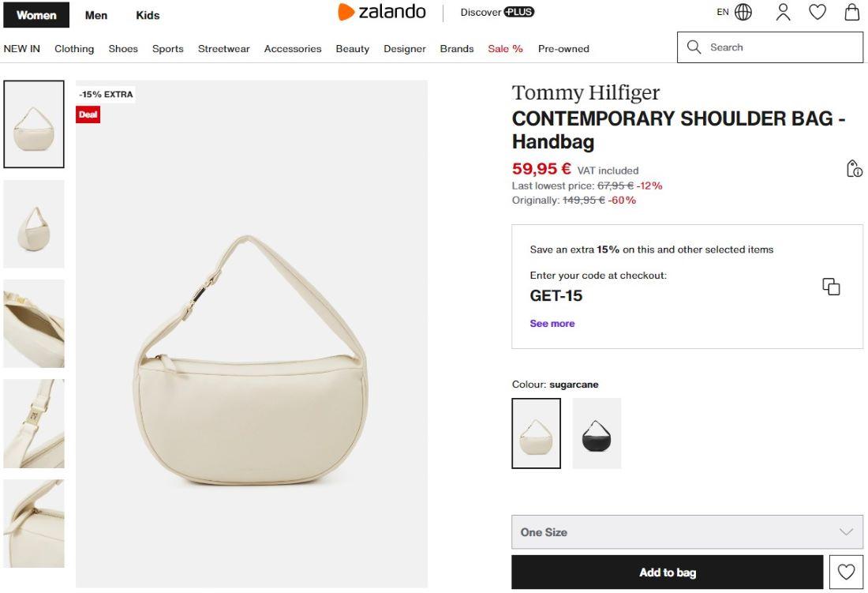Select the sugarcane colour swatch
Viewport: 868px width, 593px height.
click(536, 433)
